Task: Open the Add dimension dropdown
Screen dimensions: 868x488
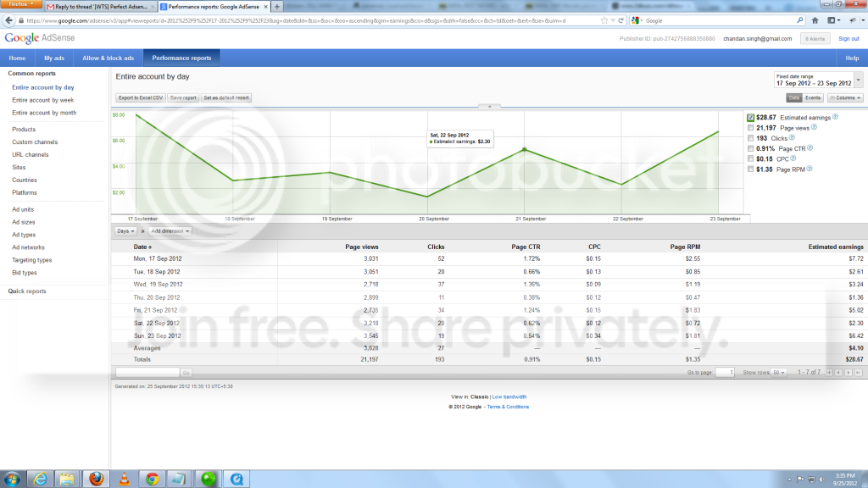Action: 170,230
